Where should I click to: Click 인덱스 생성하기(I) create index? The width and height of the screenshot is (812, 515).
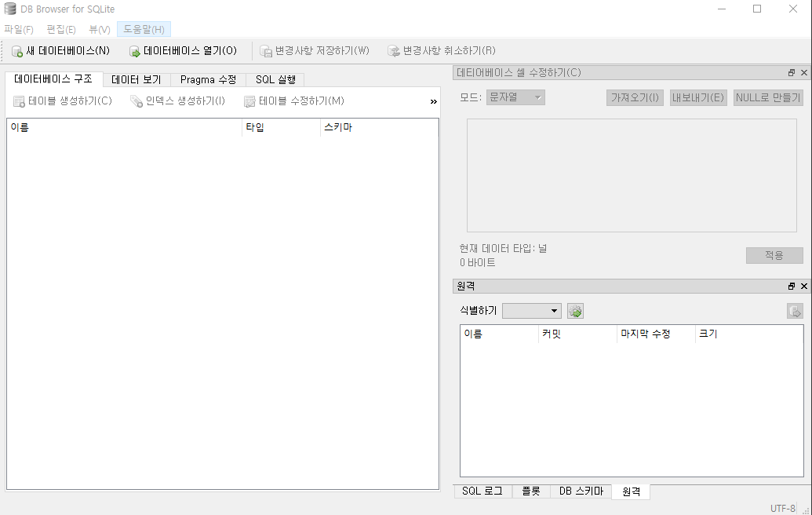[178, 101]
